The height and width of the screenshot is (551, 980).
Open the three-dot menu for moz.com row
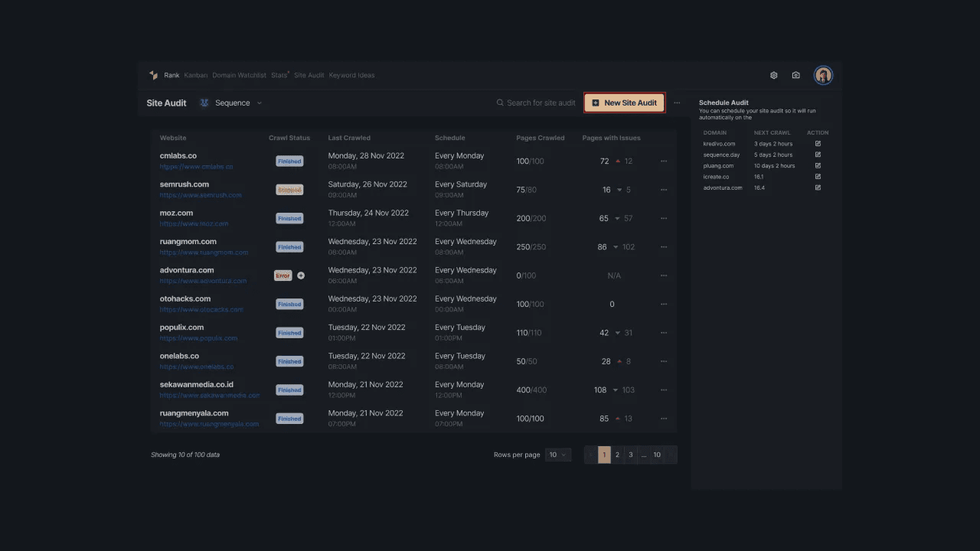pos(664,218)
